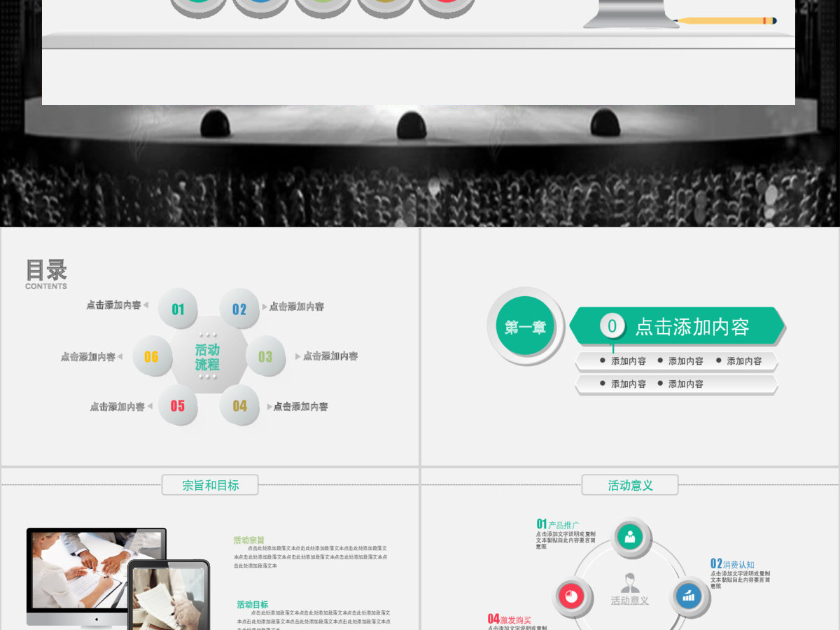
Task: Click the green person icon near 产品推广
Action: (x=631, y=537)
